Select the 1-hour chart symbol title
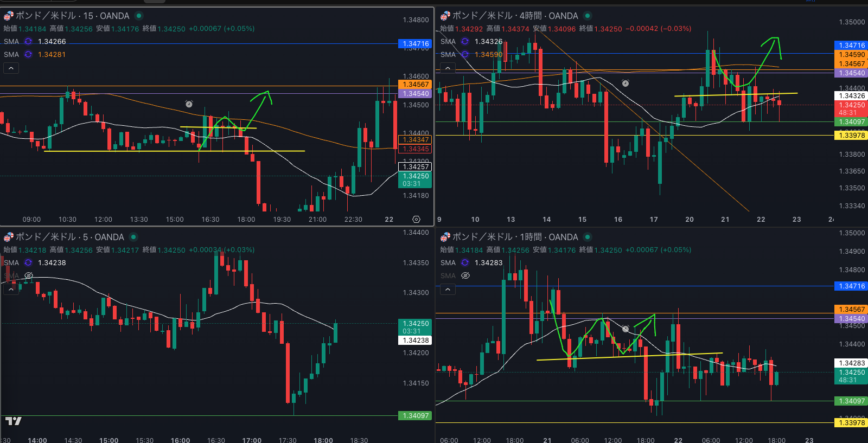The height and width of the screenshot is (443, 868). click(509, 237)
